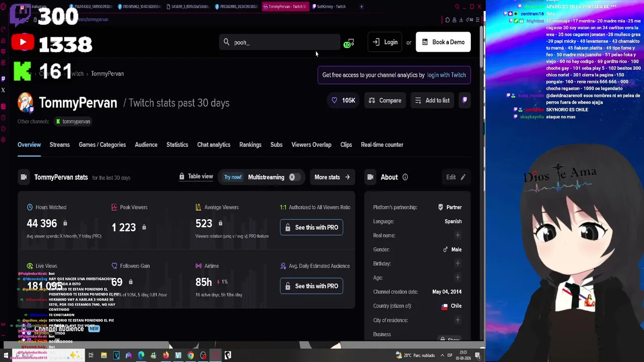Screen dimensions: 644x362
Task: Open the Games / Categories tab
Action: (x=102, y=145)
